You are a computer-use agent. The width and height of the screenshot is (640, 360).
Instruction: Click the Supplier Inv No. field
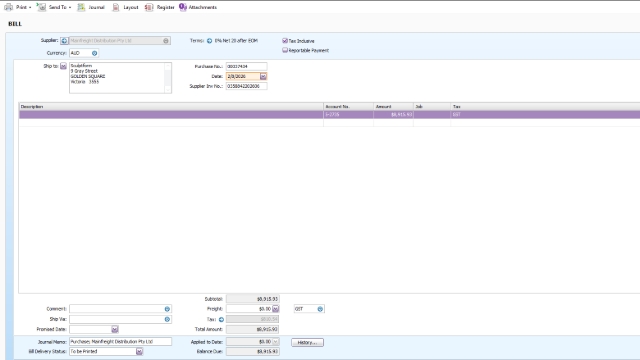click(247, 86)
